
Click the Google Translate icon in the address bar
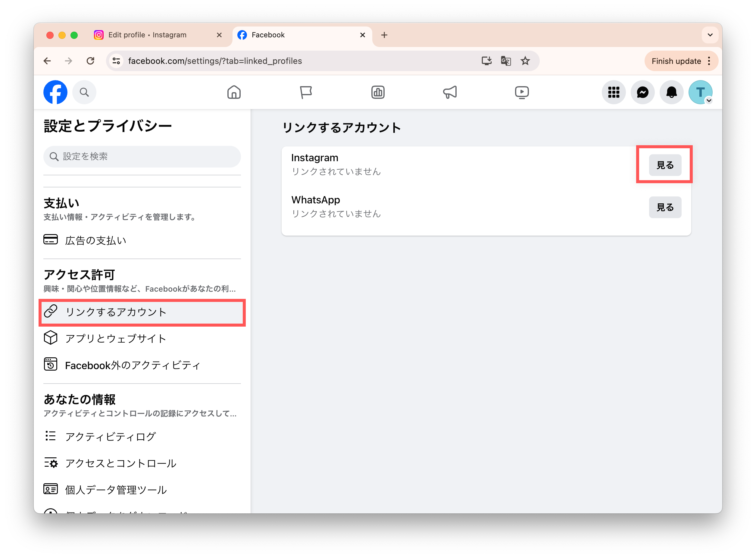coord(505,61)
